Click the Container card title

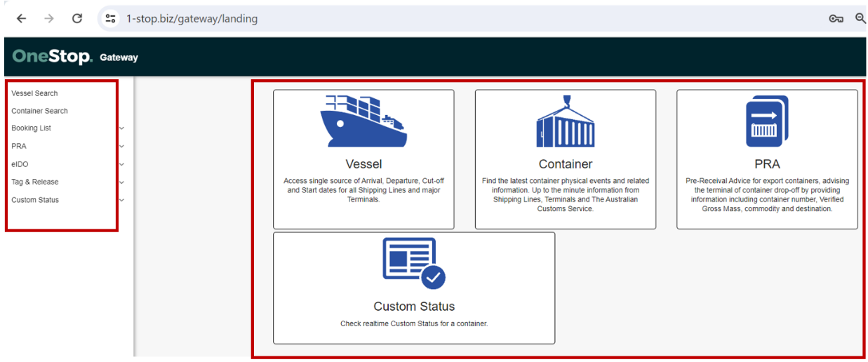coord(566,164)
